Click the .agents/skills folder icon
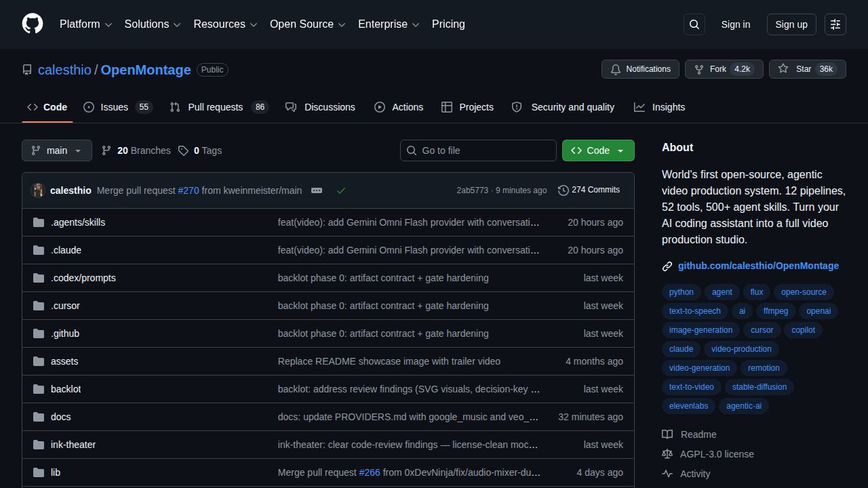 click(39, 222)
